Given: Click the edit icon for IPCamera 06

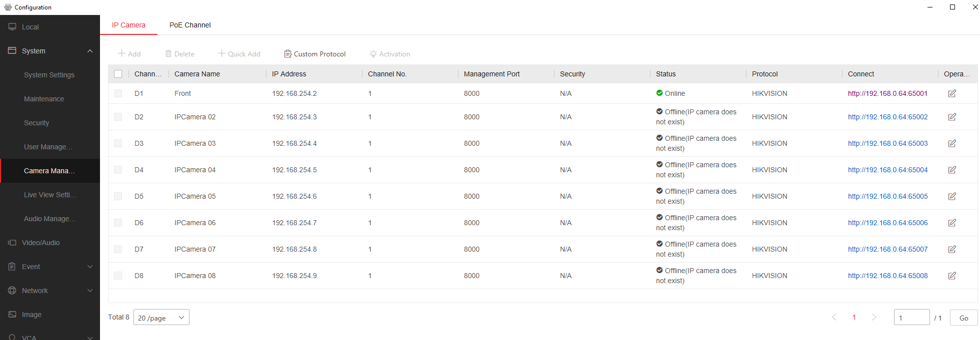Looking at the screenshot, I should (952, 223).
